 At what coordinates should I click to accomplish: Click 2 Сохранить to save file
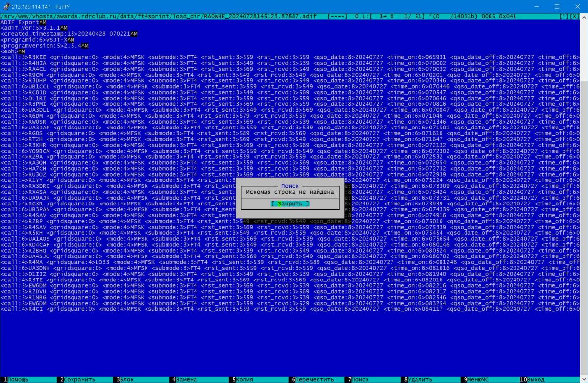78,379
